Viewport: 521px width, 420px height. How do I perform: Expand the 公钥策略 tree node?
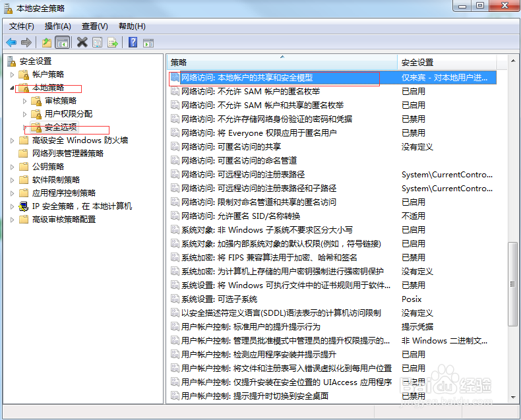pyautogui.click(x=13, y=167)
